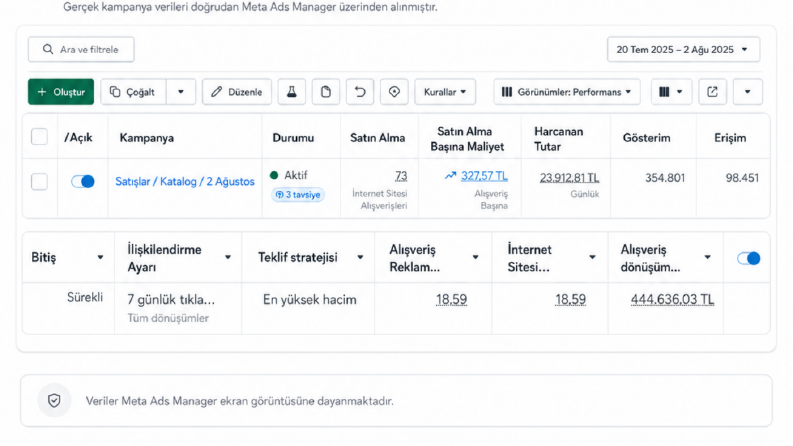Viewport: 793px width, 446px height.
Task: Expand the Alışveriş Reklam... column arrow
Action: coord(475,257)
